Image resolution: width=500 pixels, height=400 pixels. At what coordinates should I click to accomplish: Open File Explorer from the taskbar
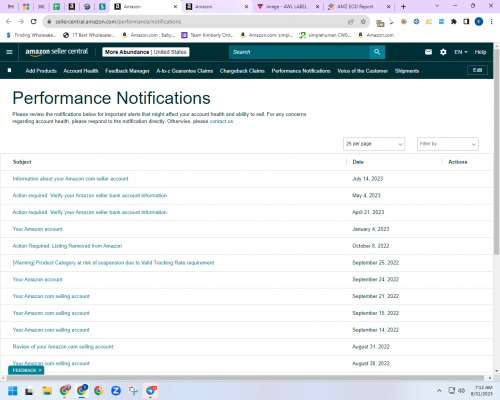47,390
